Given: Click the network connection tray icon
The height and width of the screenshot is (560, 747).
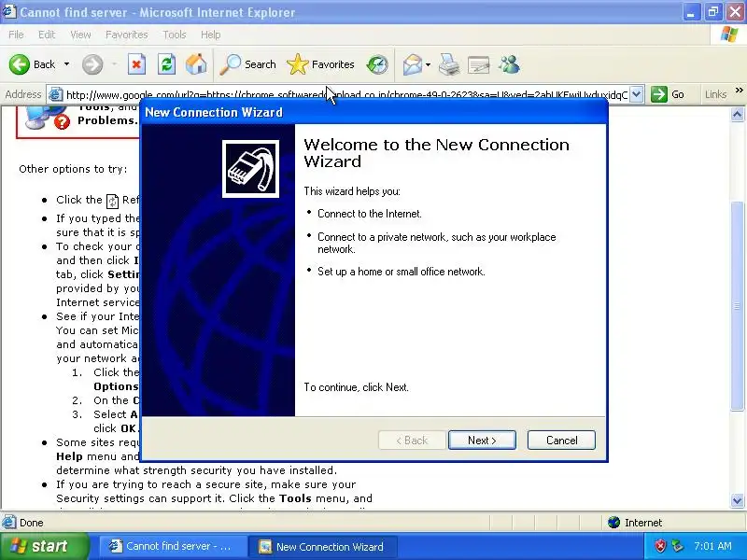Looking at the screenshot, I should coord(676,546).
